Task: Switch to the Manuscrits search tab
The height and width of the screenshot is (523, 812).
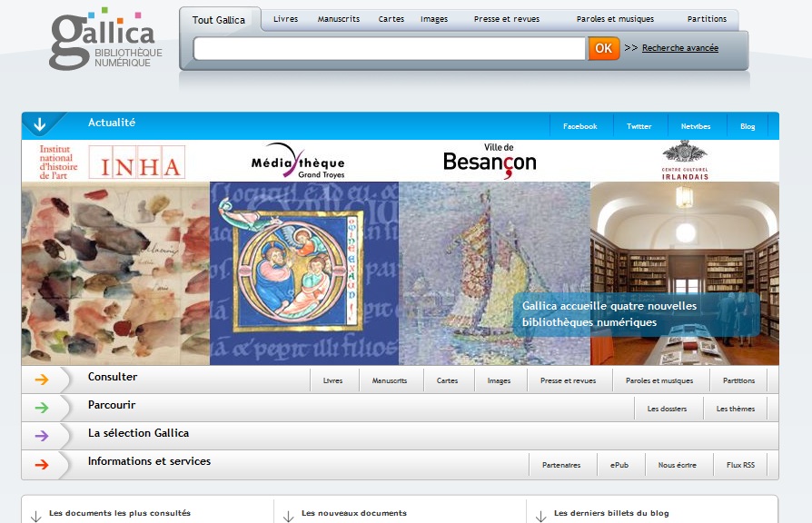Action: point(339,19)
